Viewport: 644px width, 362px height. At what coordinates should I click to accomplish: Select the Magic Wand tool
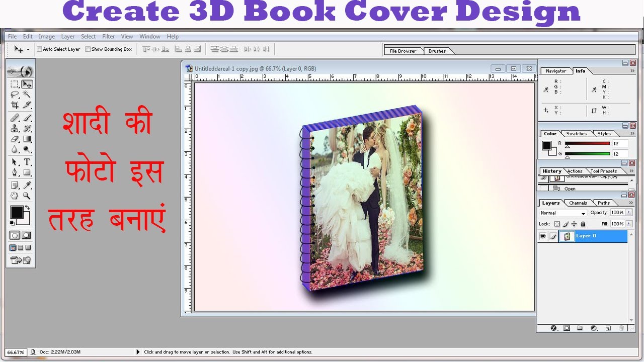pos(27,94)
